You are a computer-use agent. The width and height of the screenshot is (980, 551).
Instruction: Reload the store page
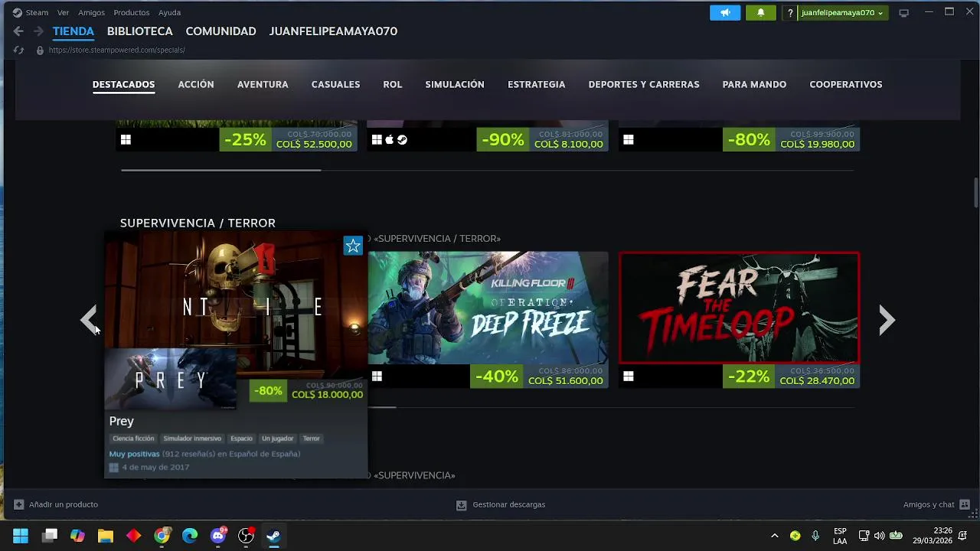pyautogui.click(x=19, y=51)
